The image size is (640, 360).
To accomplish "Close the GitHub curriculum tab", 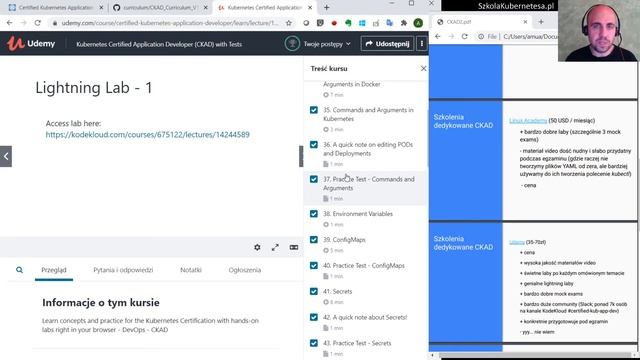I will (x=205, y=8).
